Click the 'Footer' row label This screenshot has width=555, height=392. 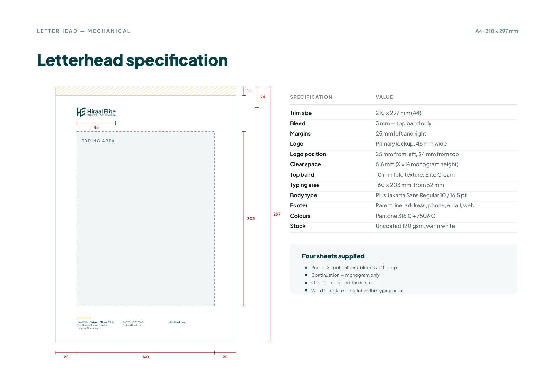click(299, 205)
